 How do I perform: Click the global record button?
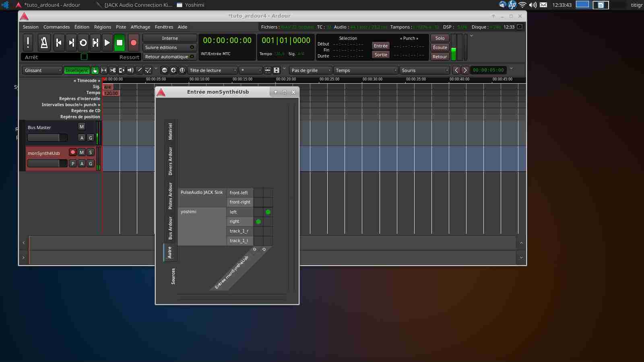pos(134,43)
